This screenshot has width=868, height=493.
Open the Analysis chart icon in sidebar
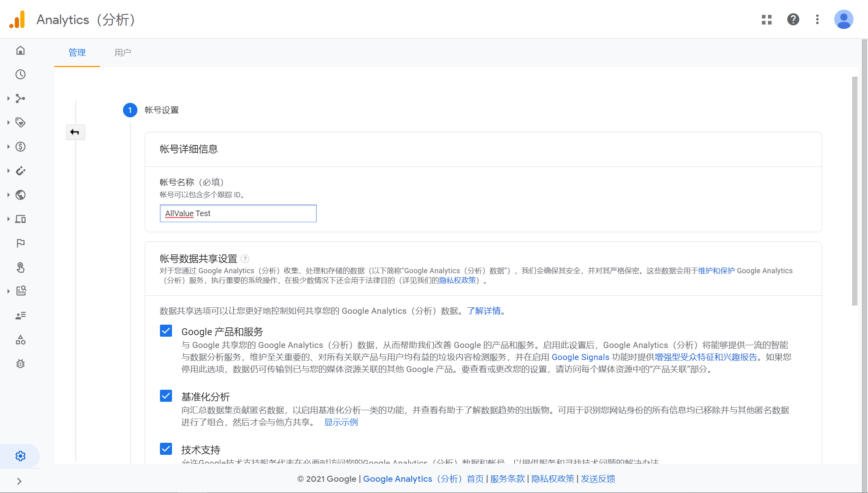click(20, 291)
